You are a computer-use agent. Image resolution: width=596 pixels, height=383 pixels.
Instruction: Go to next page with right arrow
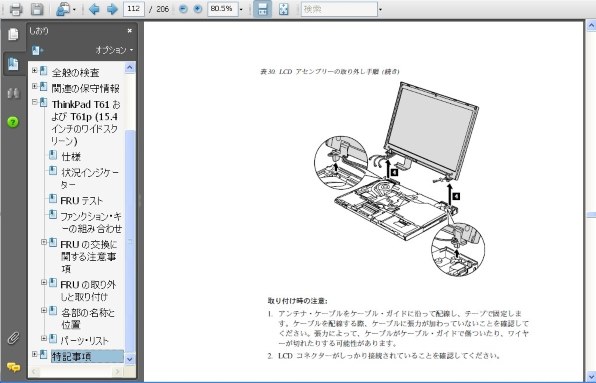point(112,9)
